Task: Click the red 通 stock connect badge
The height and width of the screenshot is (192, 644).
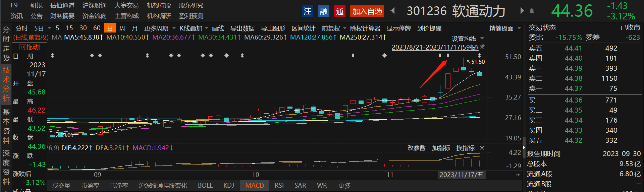Action: tap(339, 11)
